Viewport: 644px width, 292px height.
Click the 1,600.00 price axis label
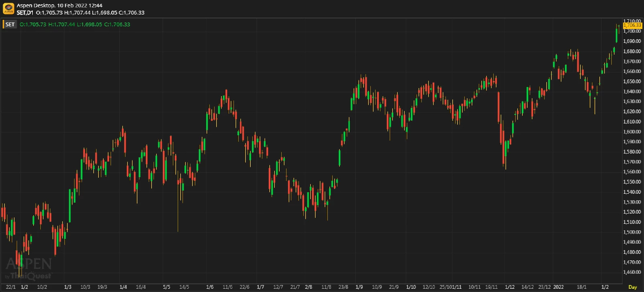click(633, 132)
